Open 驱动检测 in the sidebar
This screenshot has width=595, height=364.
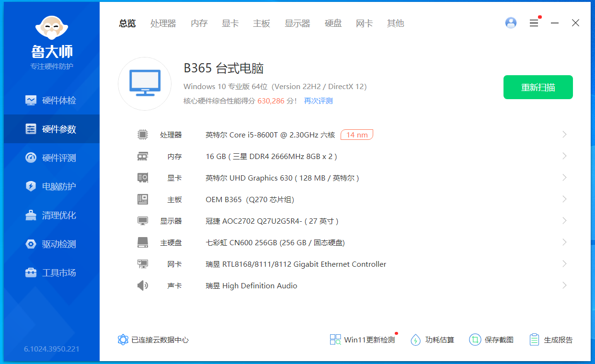[52, 244]
